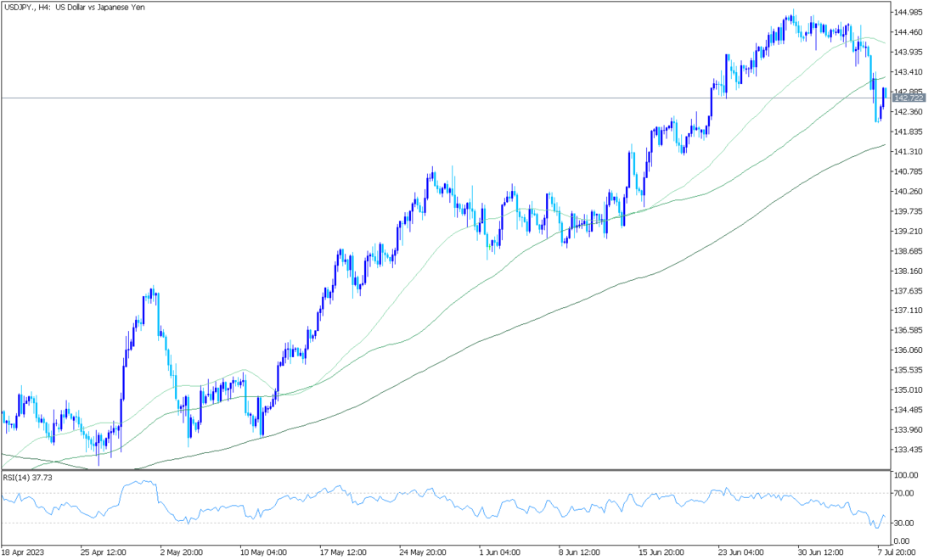The width and height of the screenshot is (934, 560).
Task: Click the 7 Jul 20:00 time label
Action: pyautogui.click(x=898, y=552)
